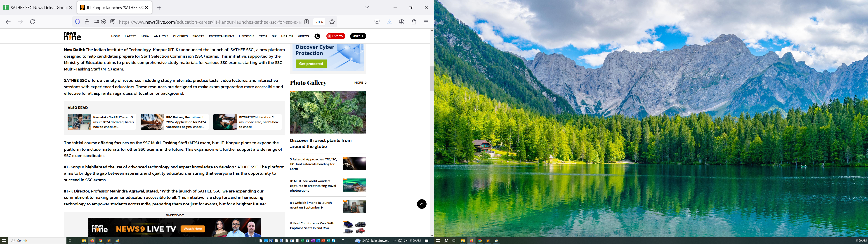The width and height of the screenshot is (868, 244).
Task: Click Sublime Text icon in the taskbar with Search box
Action: pyautogui.click(x=109, y=241)
